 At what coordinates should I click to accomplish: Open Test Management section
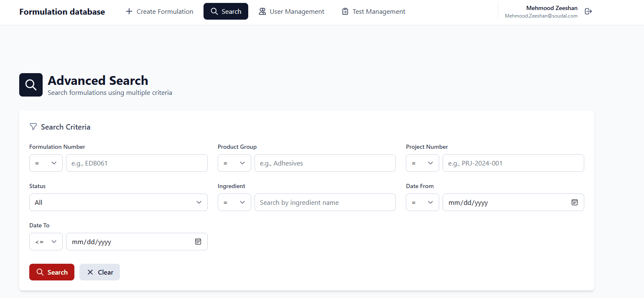point(373,11)
